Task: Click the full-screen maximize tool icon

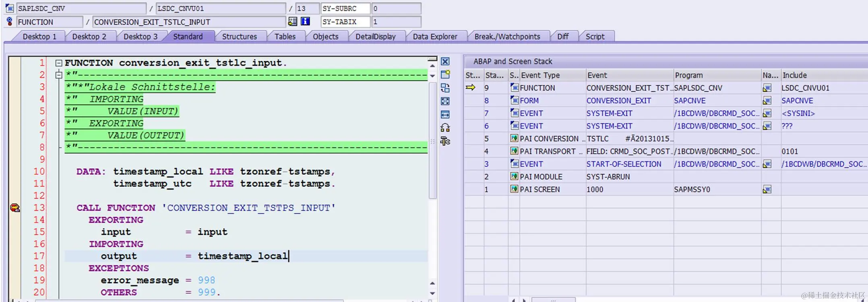Action: 445,101
